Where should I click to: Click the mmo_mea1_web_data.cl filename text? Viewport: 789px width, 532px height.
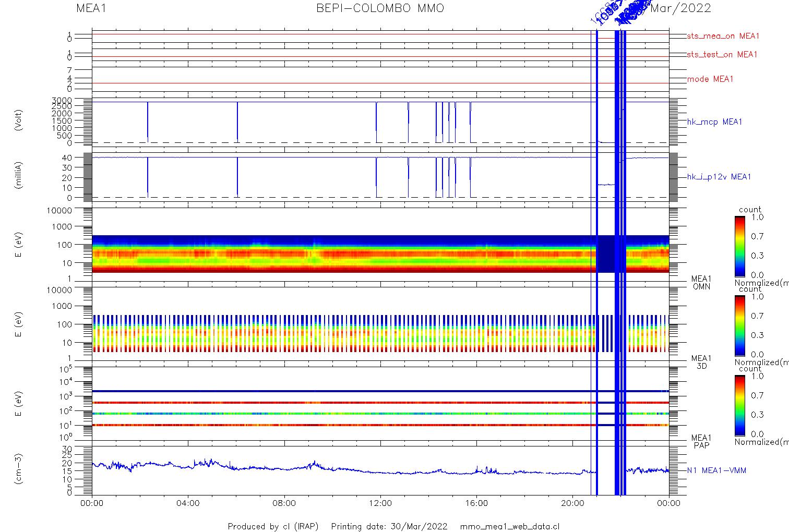coord(510,526)
